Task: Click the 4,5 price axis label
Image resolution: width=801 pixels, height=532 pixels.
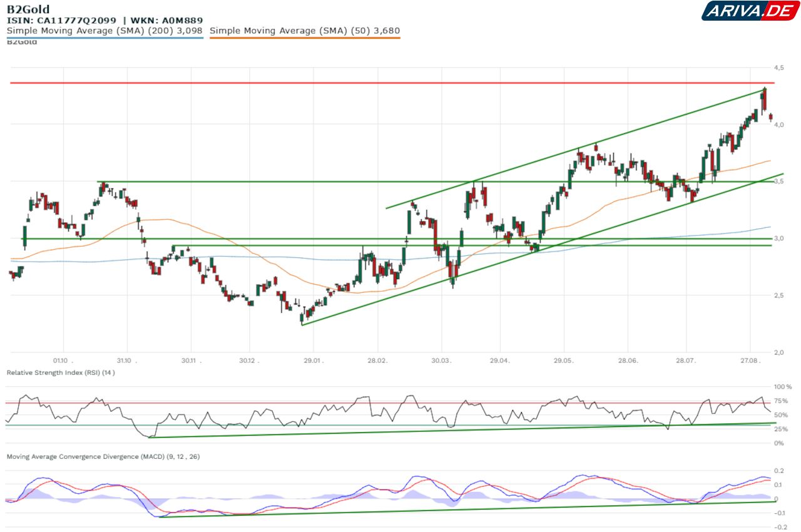Action: (779, 68)
